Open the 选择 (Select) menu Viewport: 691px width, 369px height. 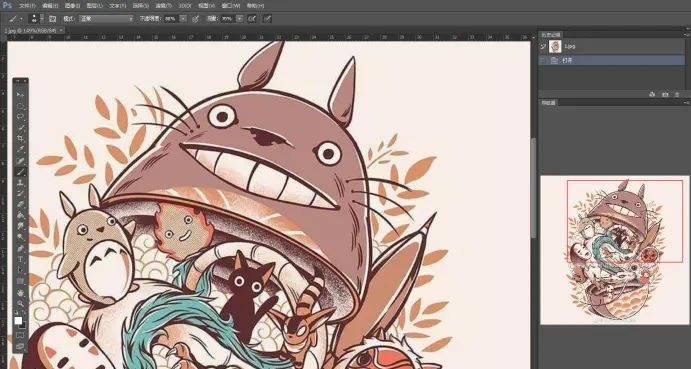pos(140,6)
